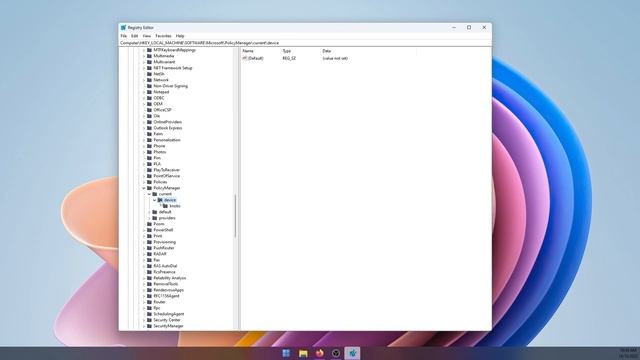This screenshot has width=640, height=360.
Task: Click the PolicyManager folder icon
Action: click(x=149, y=188)
